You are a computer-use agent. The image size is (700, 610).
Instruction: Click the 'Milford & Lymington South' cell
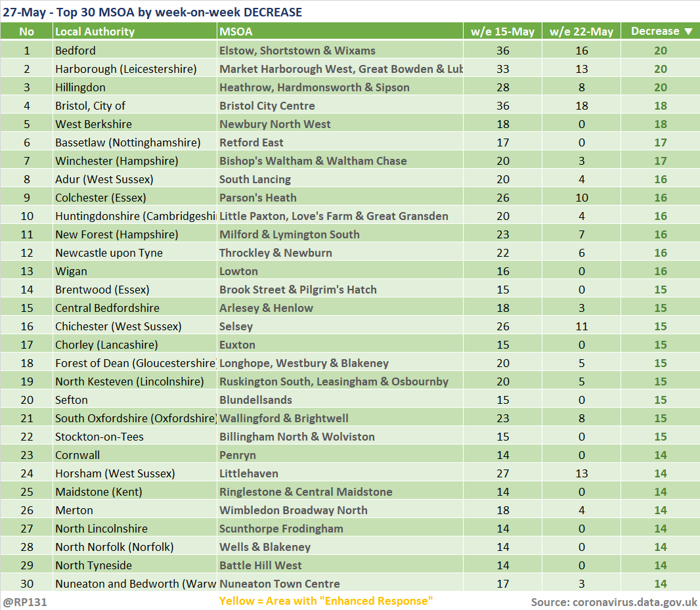point(340,234)
